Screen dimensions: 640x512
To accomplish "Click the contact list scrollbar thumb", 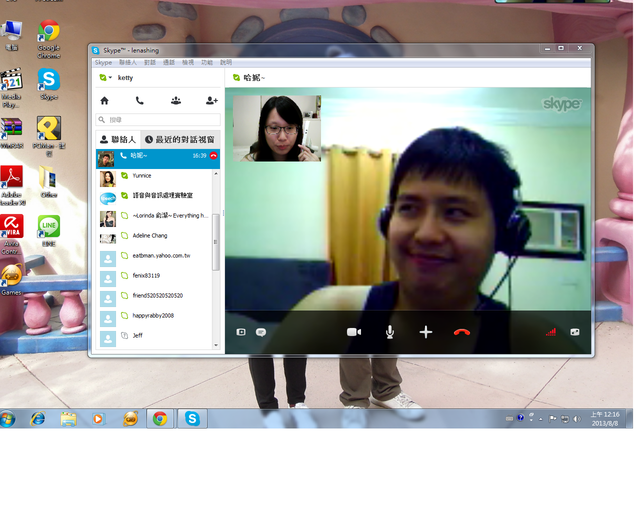I will tap(216, 242).
